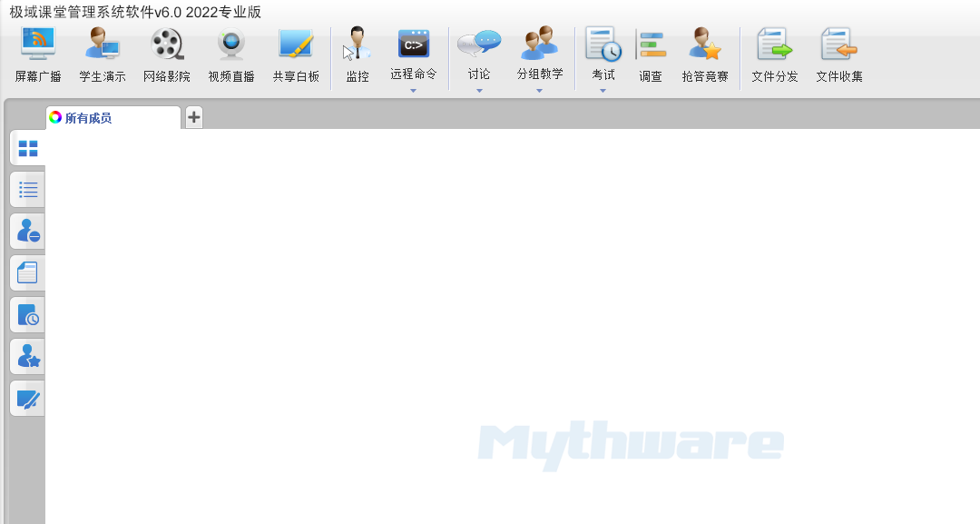Viewport: 980px width, 524px height.
Task: Expand dropdown arrow under 分组教学
Action: (x=540, y=91)
